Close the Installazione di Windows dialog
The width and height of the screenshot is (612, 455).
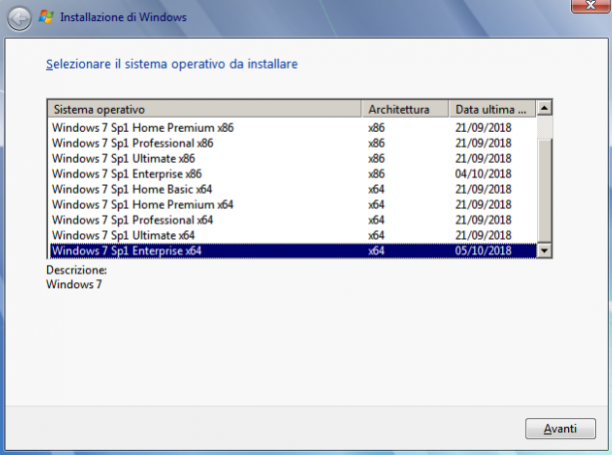591,5
